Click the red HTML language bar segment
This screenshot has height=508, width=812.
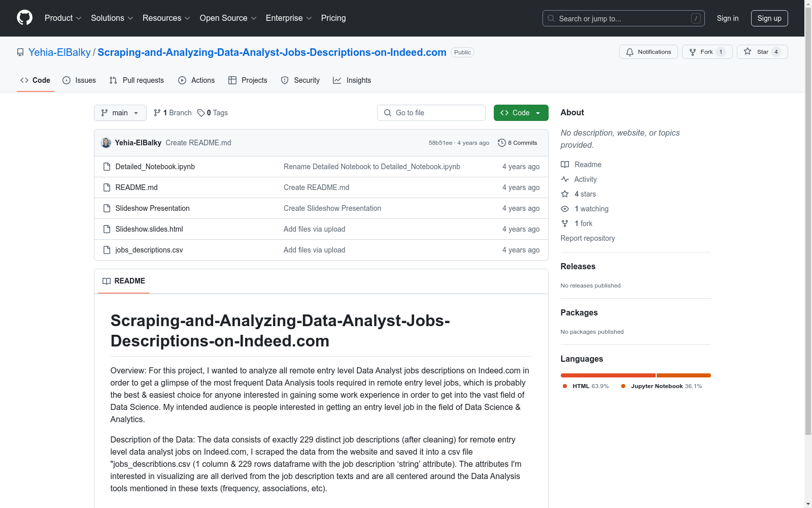pyautogui.click(x=608, y=375)
